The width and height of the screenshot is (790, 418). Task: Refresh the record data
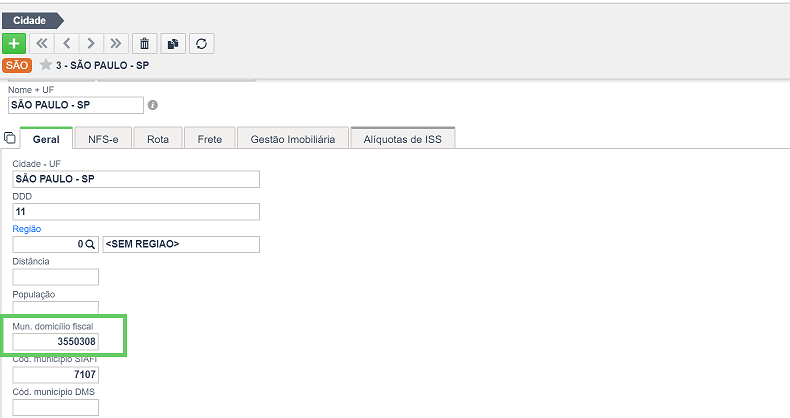pos(202,43)
